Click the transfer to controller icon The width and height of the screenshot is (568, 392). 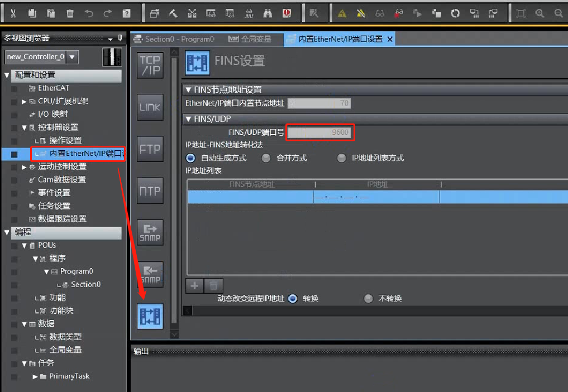coord(474,14)
